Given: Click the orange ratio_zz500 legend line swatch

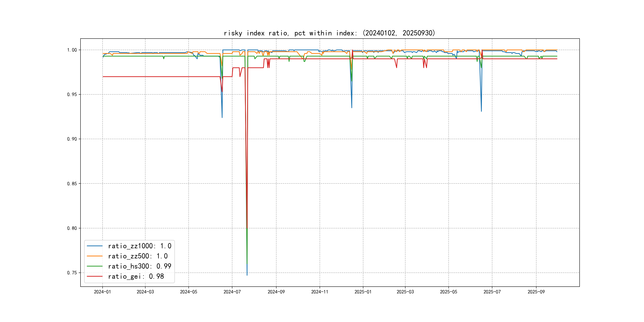Looking at the screenshot, I should point(94,256).
